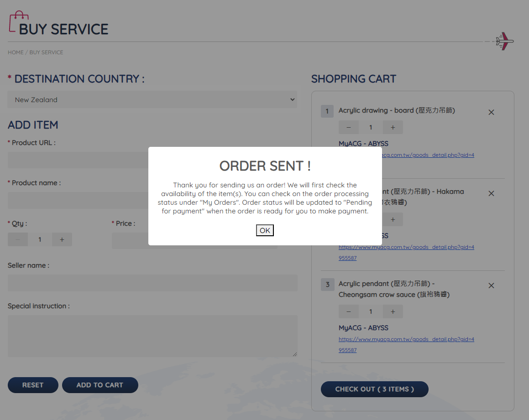Screen dimensions: 529x420
Task: Remove Acrylic drawing board item from cart
Action: 491,112
